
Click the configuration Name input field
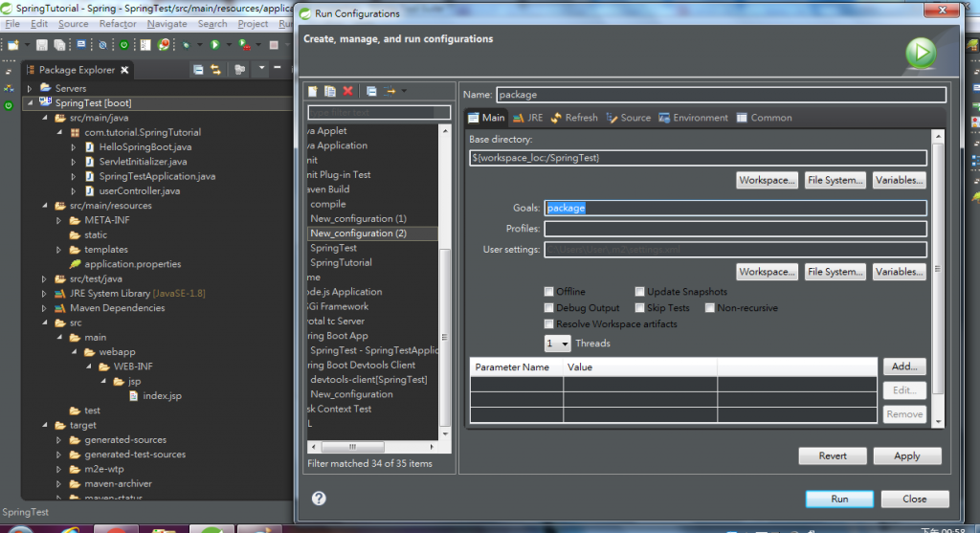[x=722, y=95]
